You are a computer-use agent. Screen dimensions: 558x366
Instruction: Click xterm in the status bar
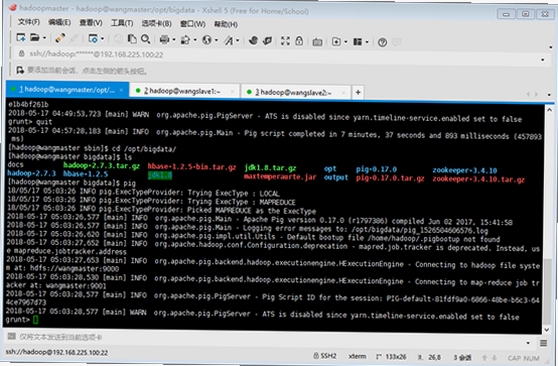pyautogui.click(x=357, y=356)
